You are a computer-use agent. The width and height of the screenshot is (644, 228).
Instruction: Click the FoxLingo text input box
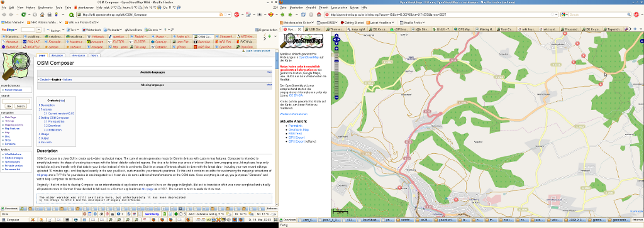tap(28, 30)
